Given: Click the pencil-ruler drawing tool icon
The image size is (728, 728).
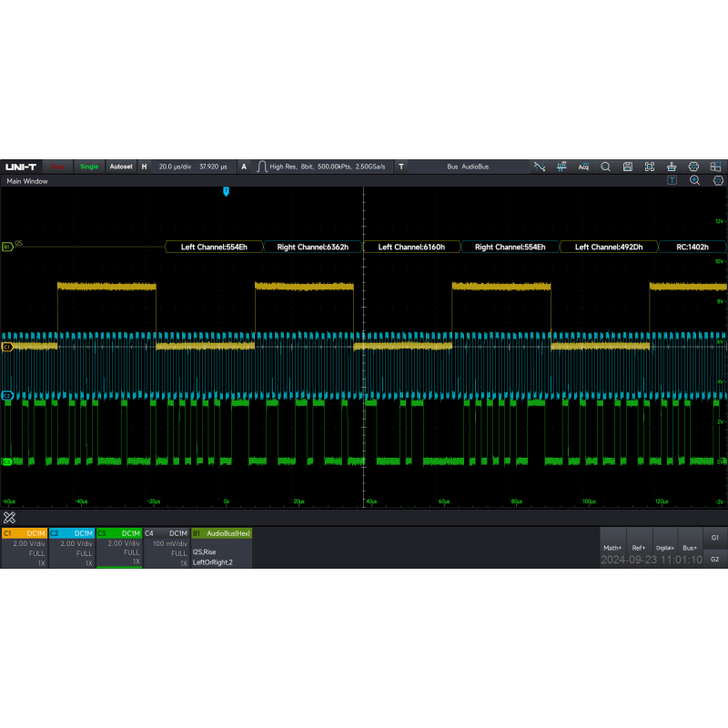Looking at the screenshot, I should coord(9,517).
